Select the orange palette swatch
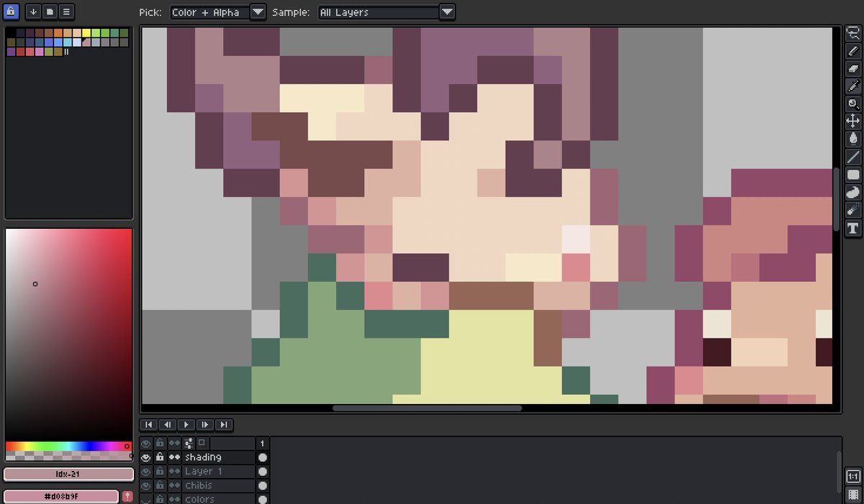This screenshot has height=504, width=864. coord(58,33)
